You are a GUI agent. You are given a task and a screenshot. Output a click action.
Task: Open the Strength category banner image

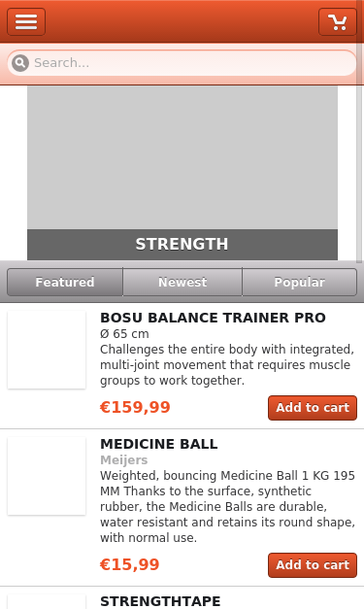[x=182, y=157]
